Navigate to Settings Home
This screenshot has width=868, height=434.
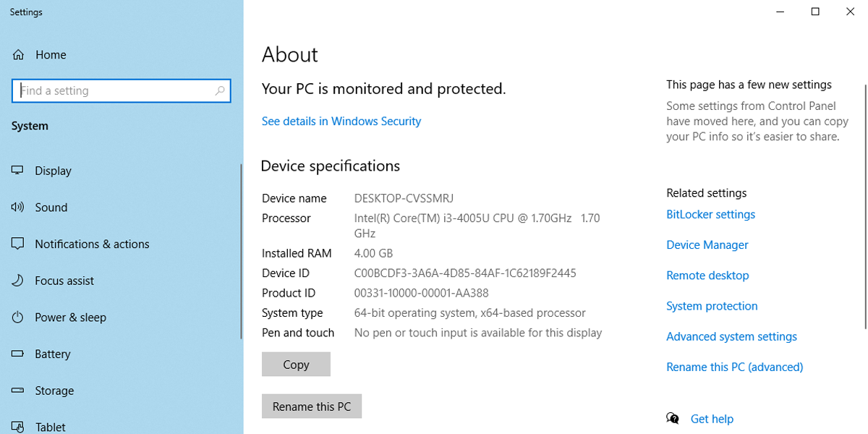51,54
